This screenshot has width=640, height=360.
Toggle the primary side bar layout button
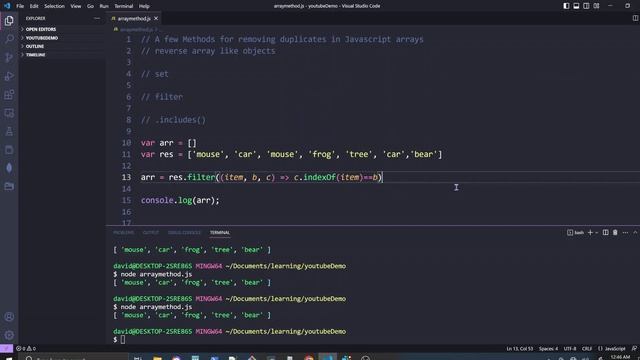click(566, 6)
